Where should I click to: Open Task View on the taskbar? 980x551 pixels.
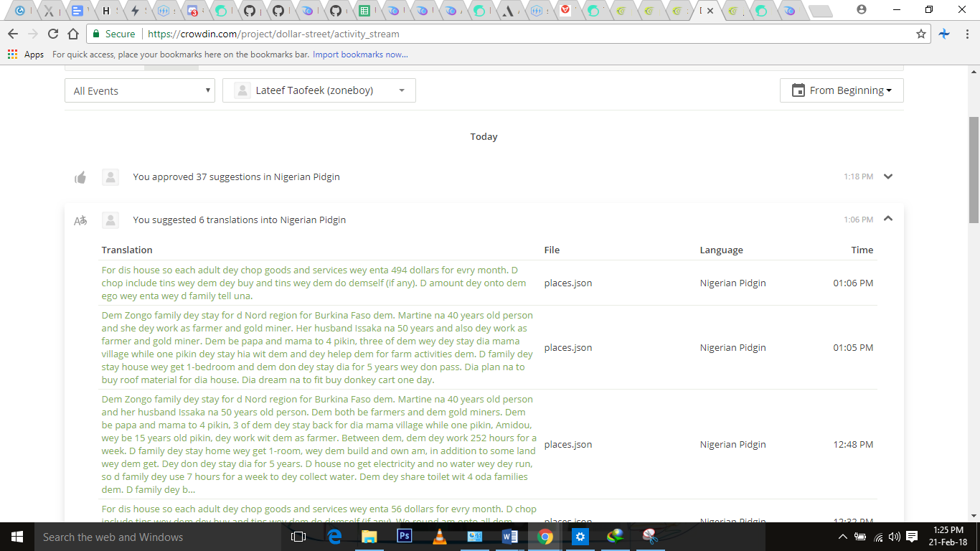298,537
